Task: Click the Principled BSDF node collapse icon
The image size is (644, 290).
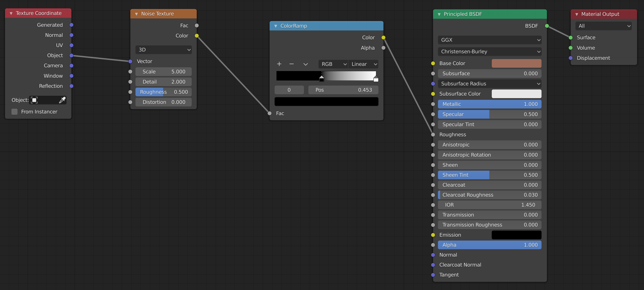Action: (439, 14)
